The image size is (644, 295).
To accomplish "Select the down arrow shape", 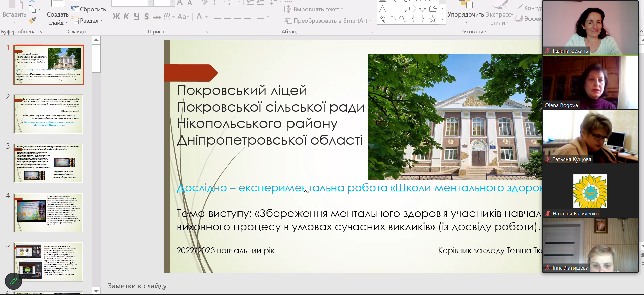I will click(423, 9).
